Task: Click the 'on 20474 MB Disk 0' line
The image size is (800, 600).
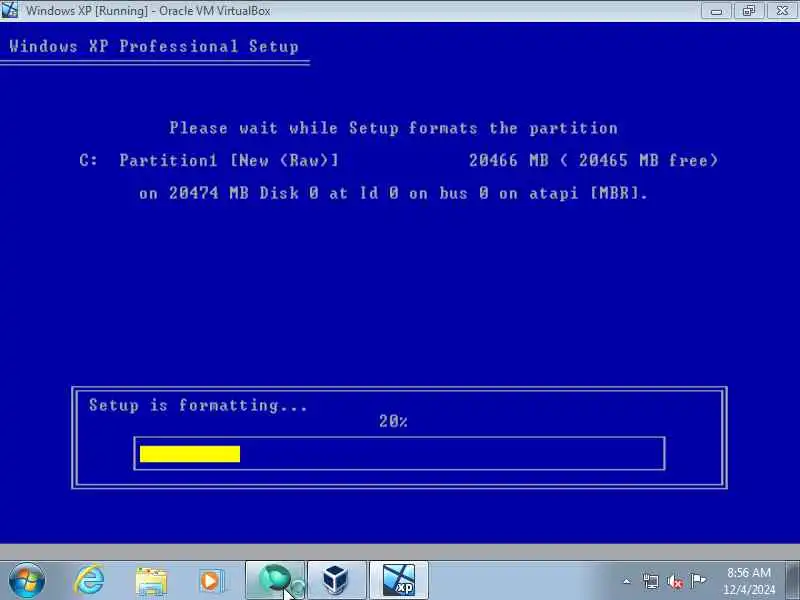Action: tap(393, 193)
